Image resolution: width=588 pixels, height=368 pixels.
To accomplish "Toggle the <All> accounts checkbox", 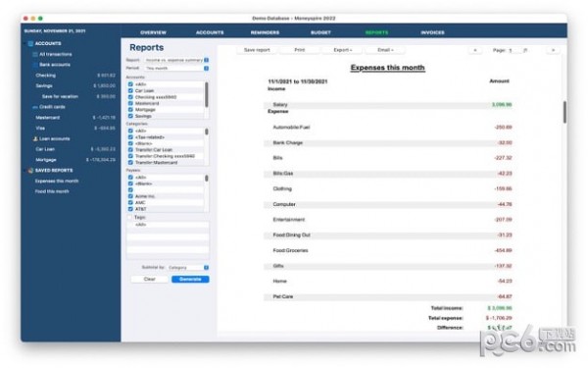I will point(130,84).
